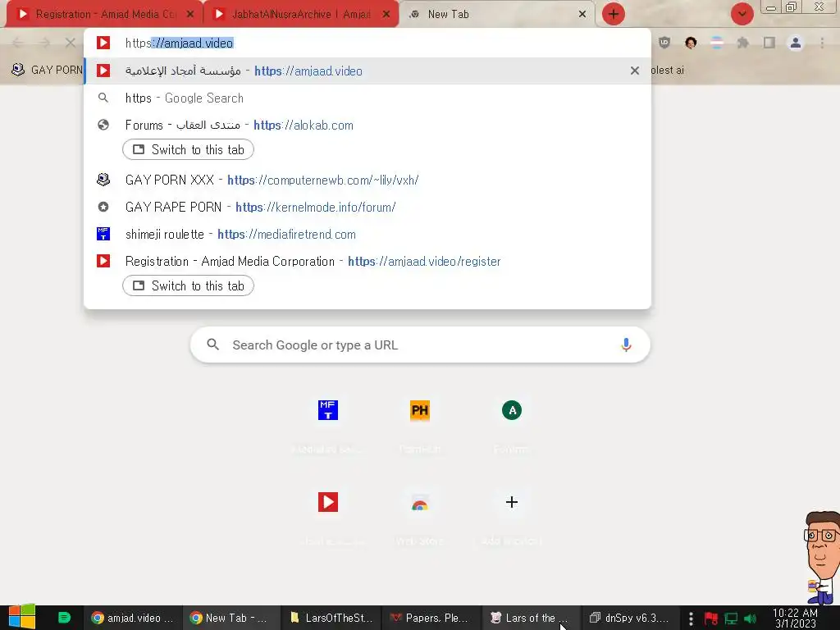840x630 pixels.
Task: Remove the amjaad.video suggestion with its X
Action: pos(635,71)
